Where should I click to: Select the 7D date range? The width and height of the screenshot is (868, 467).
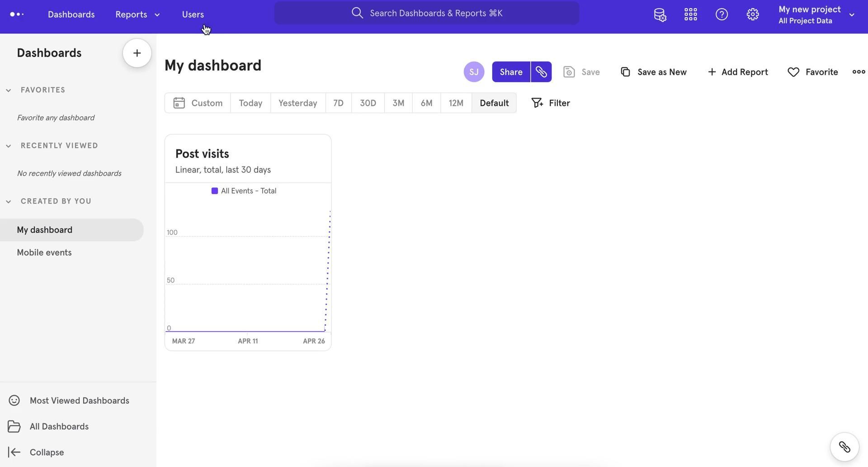click(338, 103)
